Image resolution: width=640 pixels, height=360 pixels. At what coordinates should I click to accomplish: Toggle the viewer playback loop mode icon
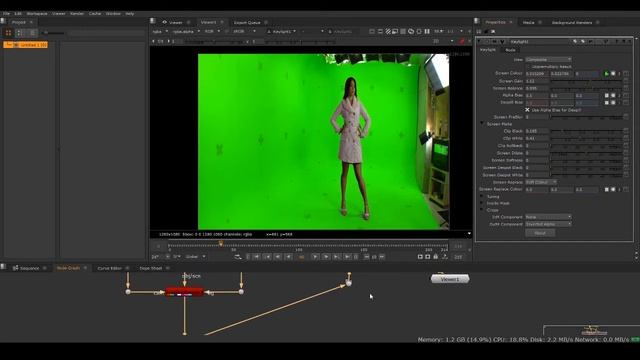[238, 257]
